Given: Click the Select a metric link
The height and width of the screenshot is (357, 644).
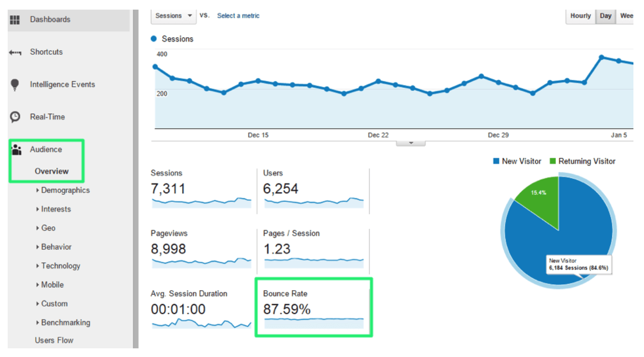Looking at the screenshot, I should 238,16.
